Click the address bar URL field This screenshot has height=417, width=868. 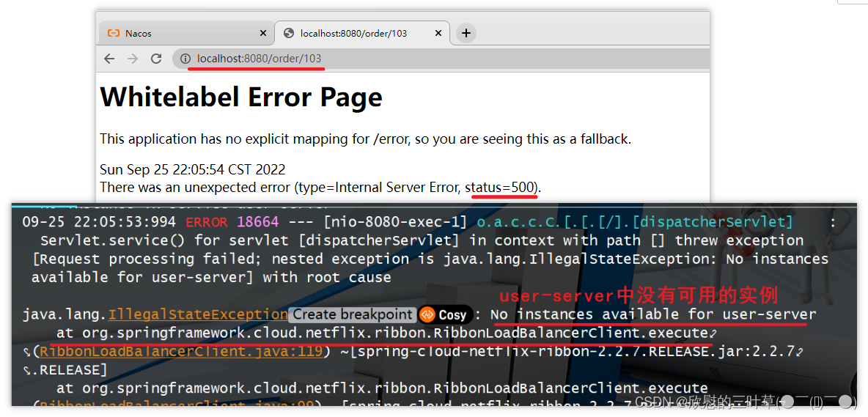point(441,59)
